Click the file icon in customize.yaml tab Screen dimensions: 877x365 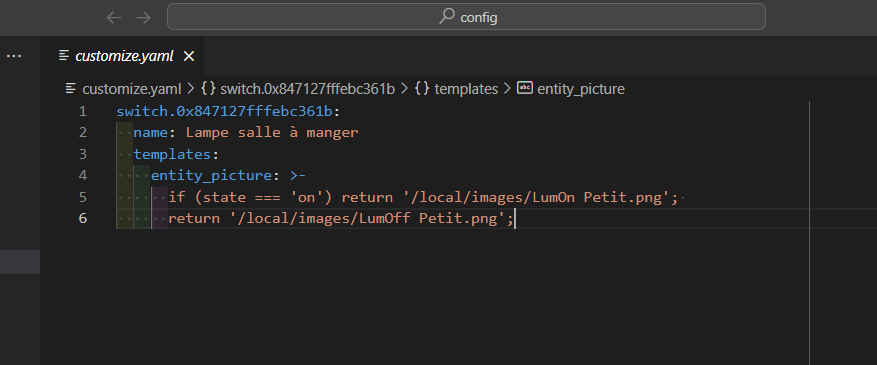[65, 55]
